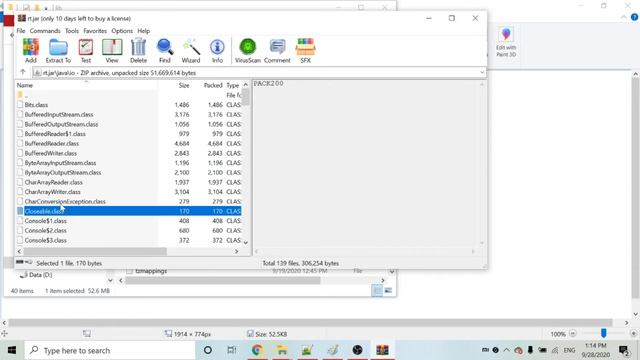The image size is (640, 360).
Task: Click the View file icon
Action: tap(112, 51)
